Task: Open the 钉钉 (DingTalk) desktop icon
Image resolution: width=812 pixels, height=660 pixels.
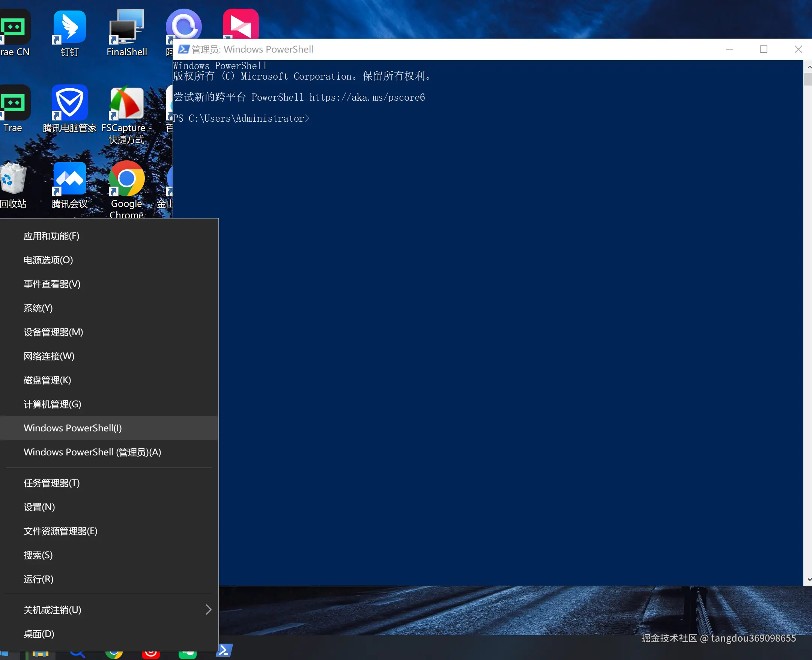Action: 69,27
